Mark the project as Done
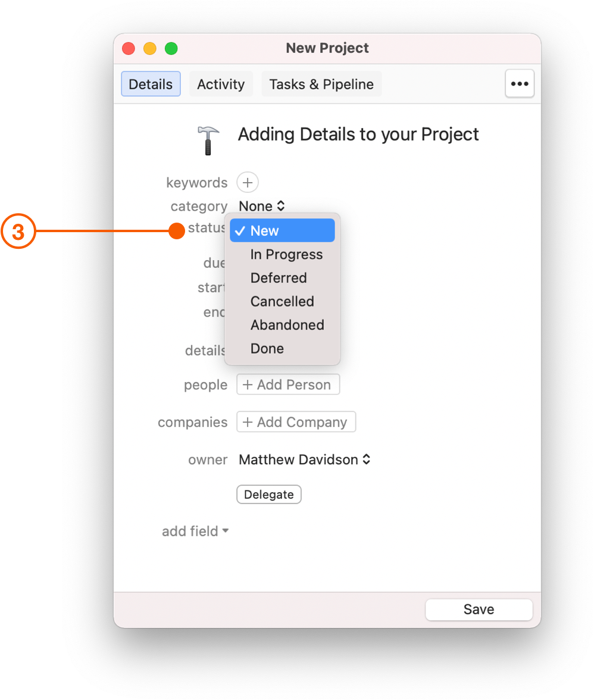The image size is (594, 700). click(267, 348)
